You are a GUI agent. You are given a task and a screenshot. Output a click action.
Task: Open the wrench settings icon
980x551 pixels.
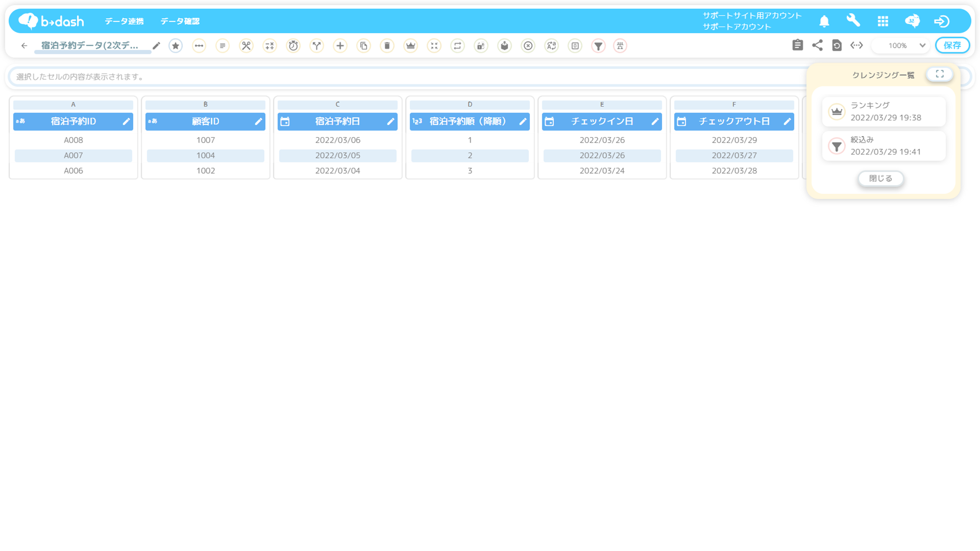tap(853, 21)
